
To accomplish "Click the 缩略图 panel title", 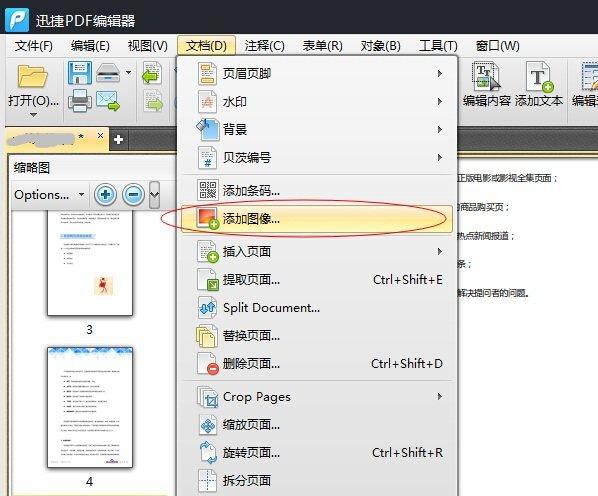I will click(x=32, y=168).
